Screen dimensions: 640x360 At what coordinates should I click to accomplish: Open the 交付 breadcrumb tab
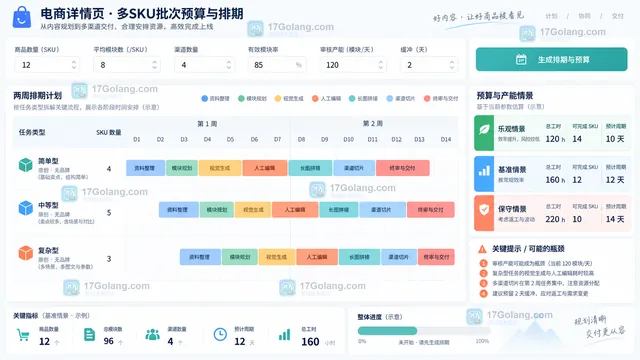(x=618, y=16)
